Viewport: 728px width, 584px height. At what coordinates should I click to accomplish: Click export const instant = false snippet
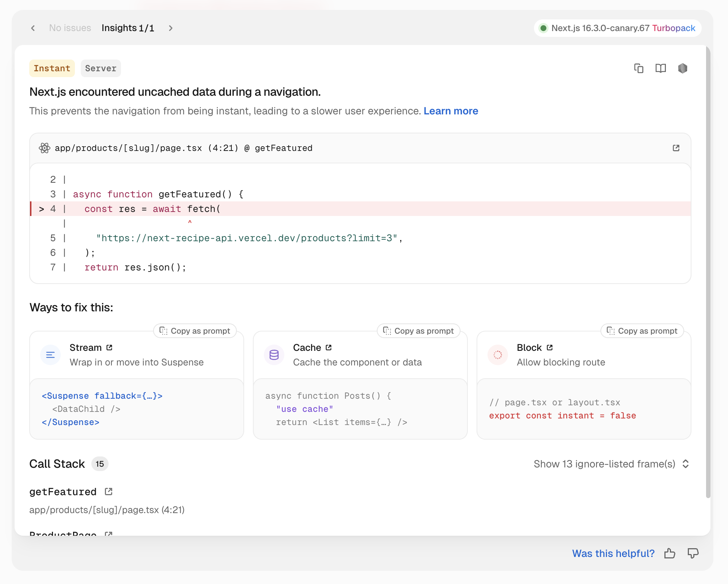point(563,416)
